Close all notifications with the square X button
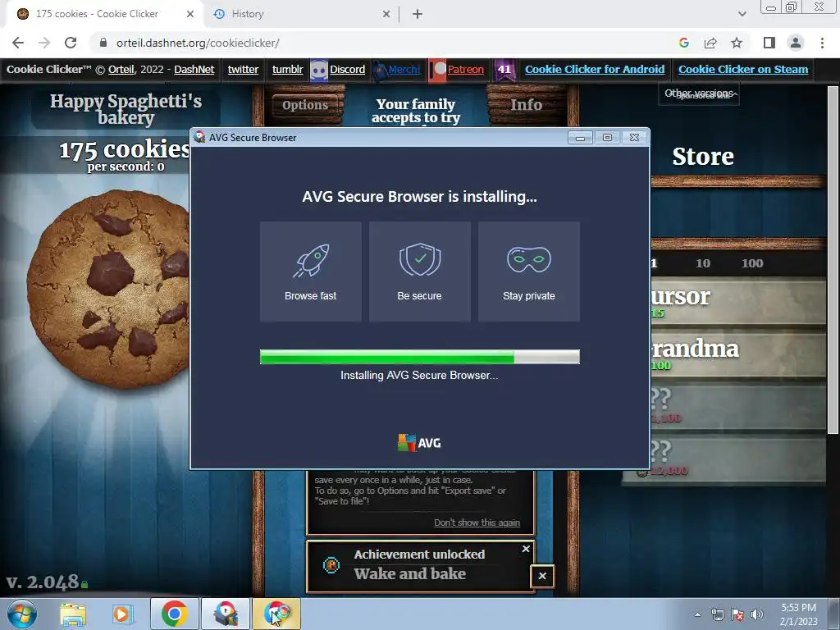840x630 pixels. click(542, 576)
